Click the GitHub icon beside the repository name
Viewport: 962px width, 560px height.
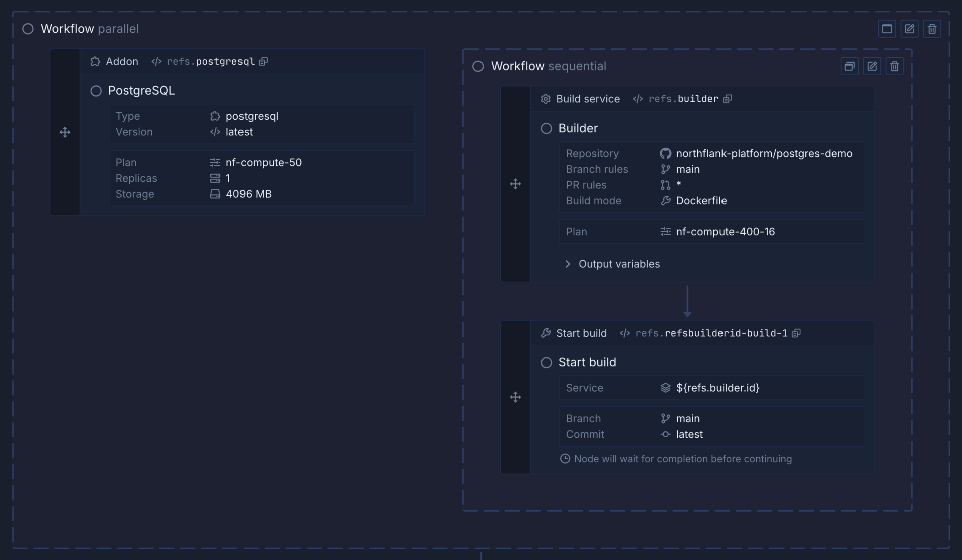pos(665,153)
